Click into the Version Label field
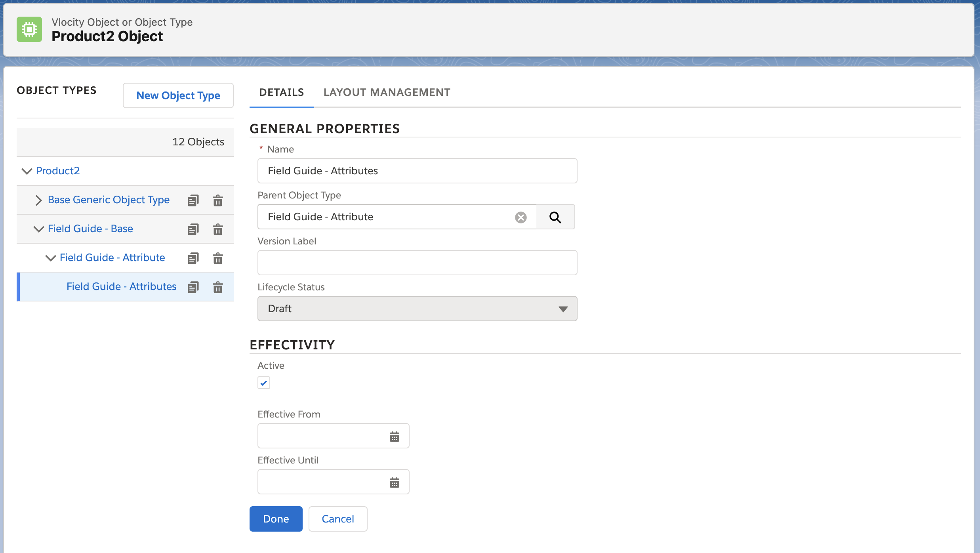980x553 pixels. click(x=417, y=263)
